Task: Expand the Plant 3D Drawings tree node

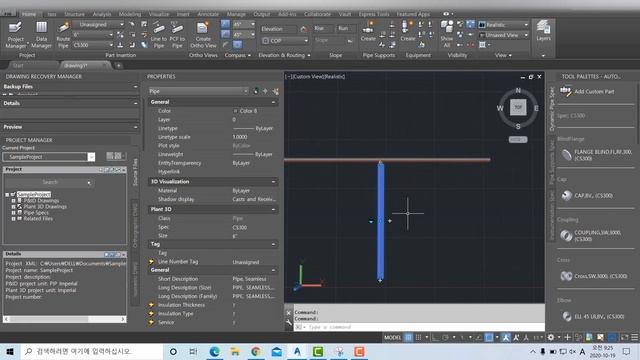Action: (x=13, y=207)
